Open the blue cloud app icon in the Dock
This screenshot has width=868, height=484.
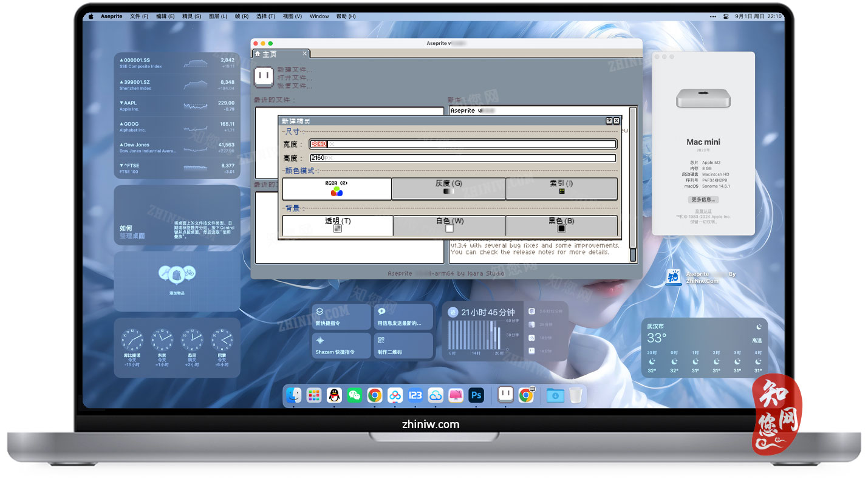coord(436,395)
